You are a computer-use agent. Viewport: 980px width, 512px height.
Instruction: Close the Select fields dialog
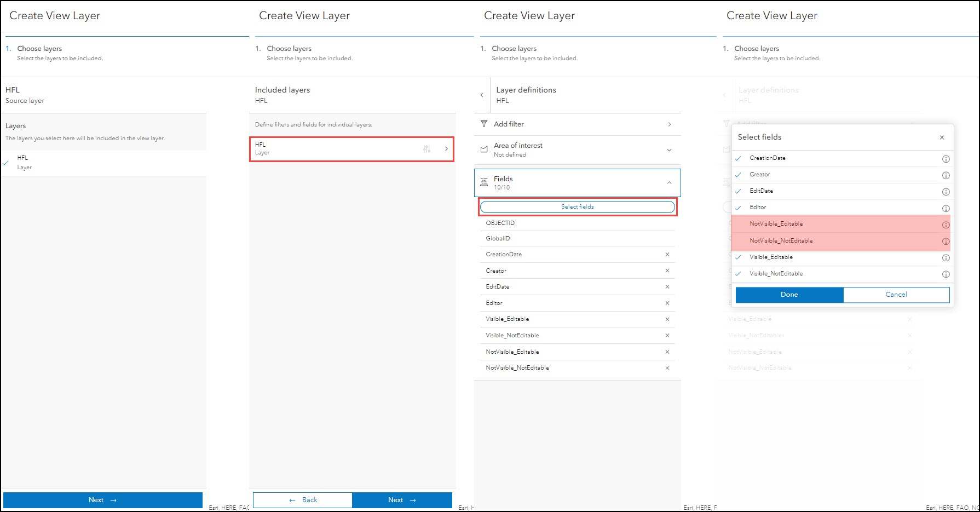click(x=942, y=137)
